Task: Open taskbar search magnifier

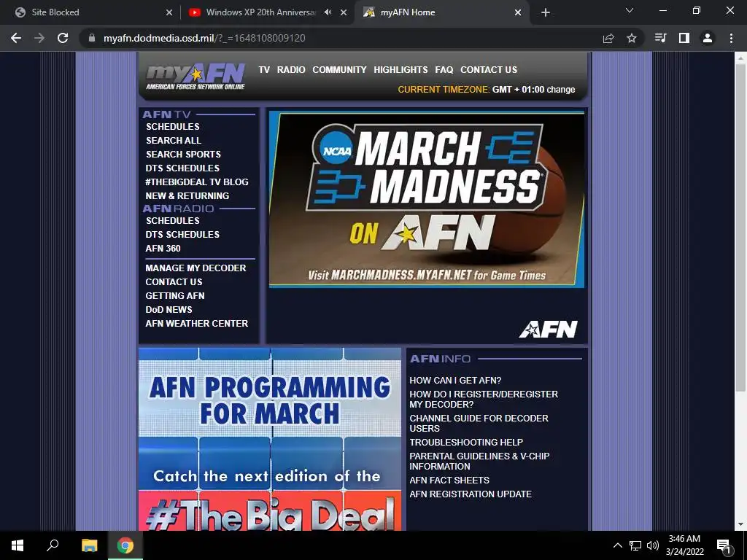Action: click(53, 545)
